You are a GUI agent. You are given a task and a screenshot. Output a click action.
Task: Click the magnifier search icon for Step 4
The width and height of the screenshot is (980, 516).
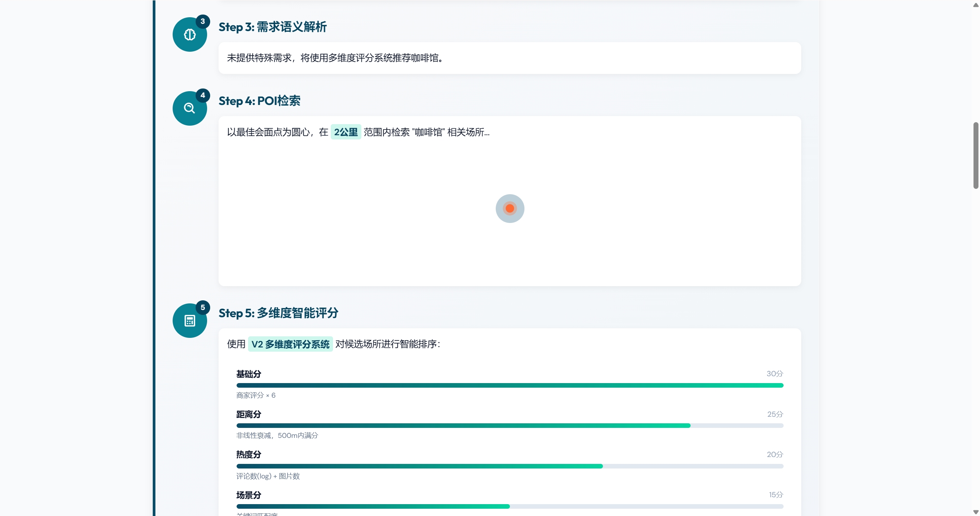click(x=189, y=108)
